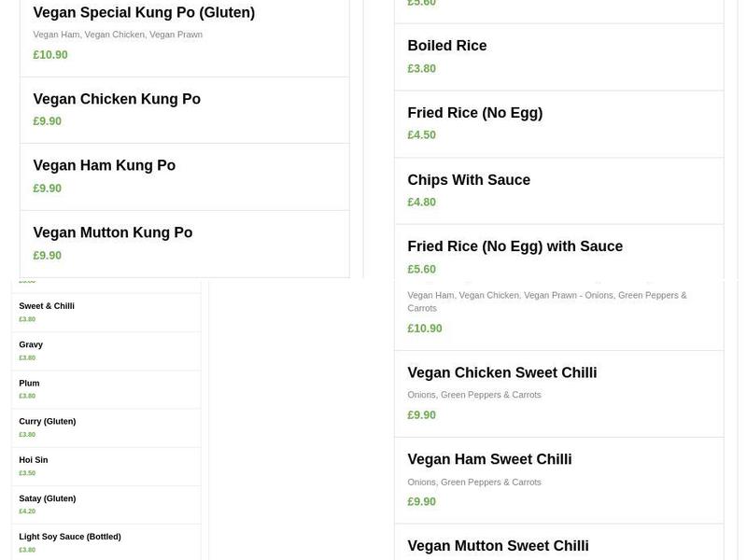Choose the Plum sauce option

(29, 383)
